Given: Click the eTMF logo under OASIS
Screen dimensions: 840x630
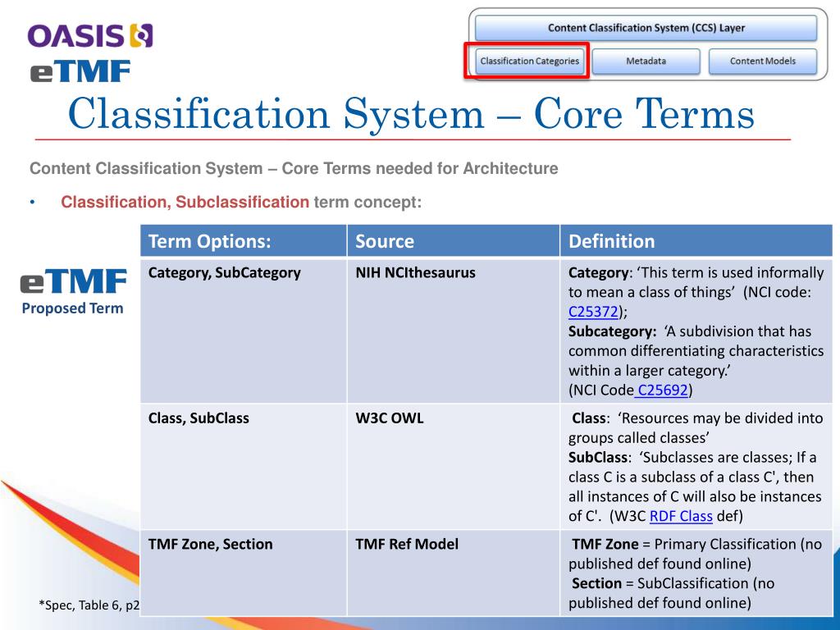Looking at the screenshot, I should pos(80,71).
